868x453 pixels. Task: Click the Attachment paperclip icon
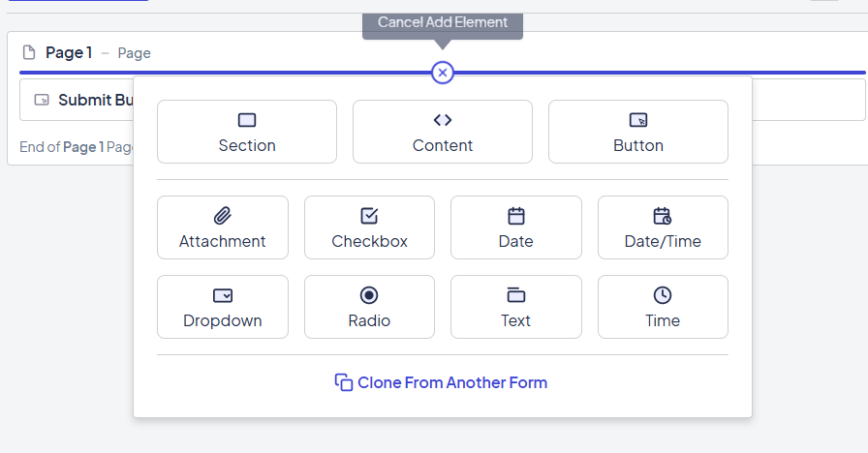223,216
